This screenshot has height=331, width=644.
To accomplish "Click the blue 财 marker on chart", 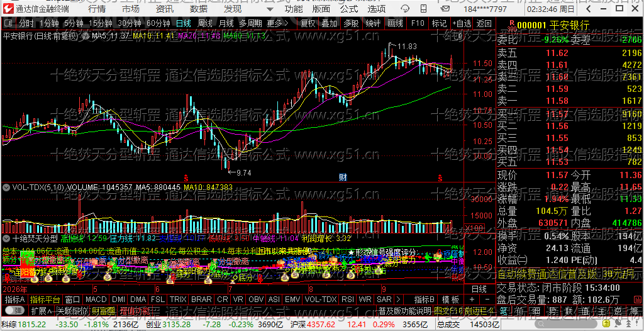I will (343, 177).
